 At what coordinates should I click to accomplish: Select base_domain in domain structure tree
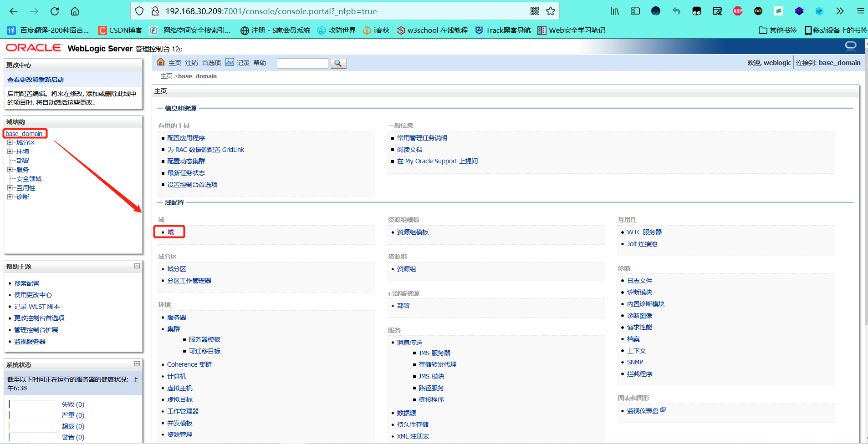click(24, 134)
